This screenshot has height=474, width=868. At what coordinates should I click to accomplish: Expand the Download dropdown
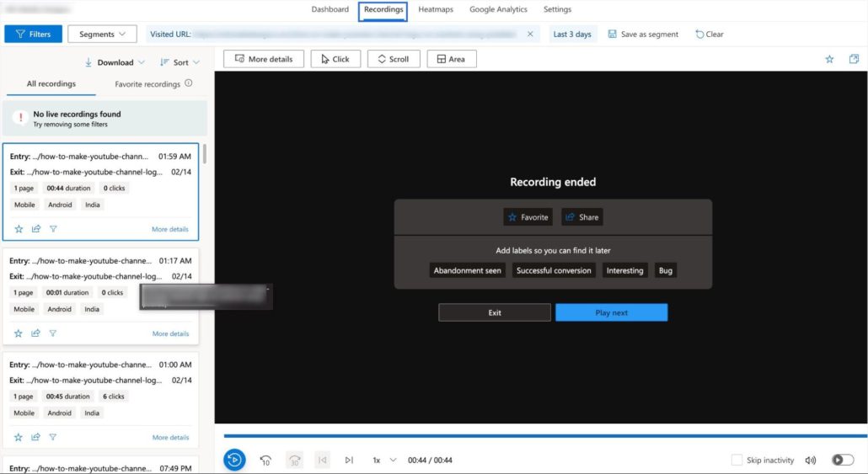coord(115,62)
